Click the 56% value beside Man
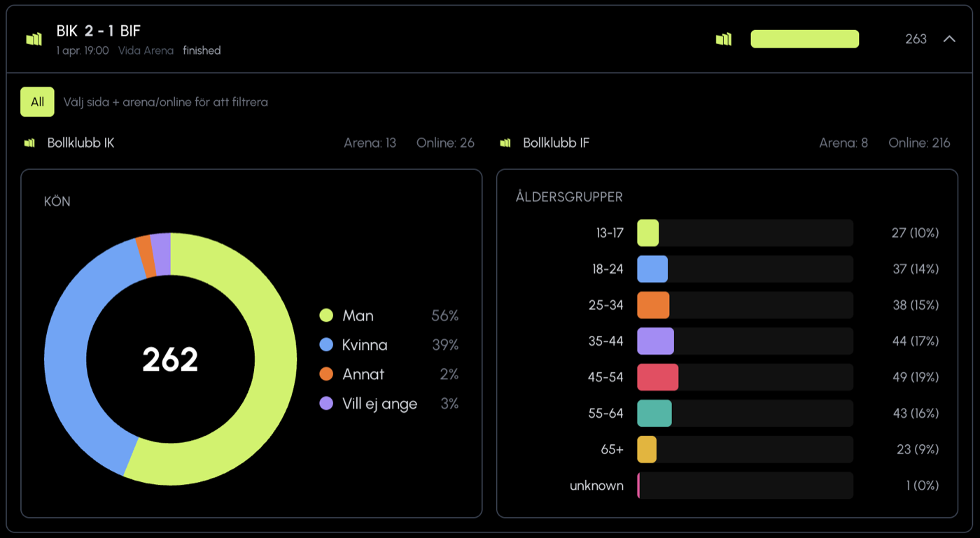 tap(444, 316)
